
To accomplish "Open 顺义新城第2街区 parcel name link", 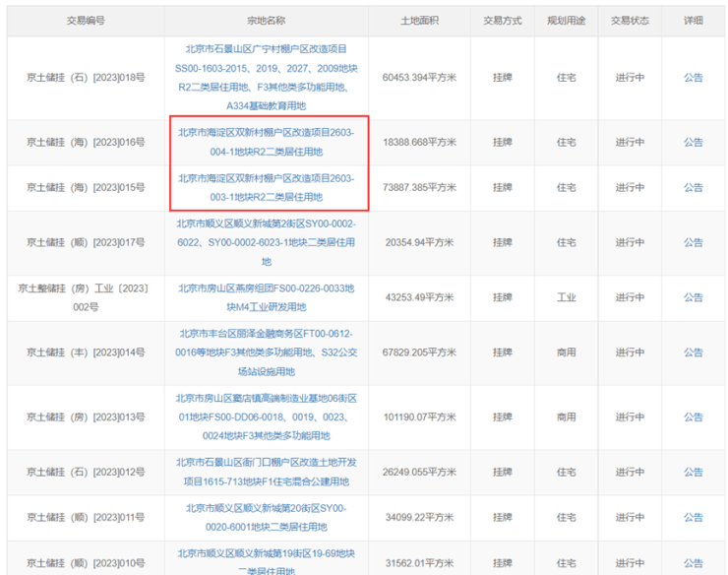I will pyautogui.click(x=267, y=242).
